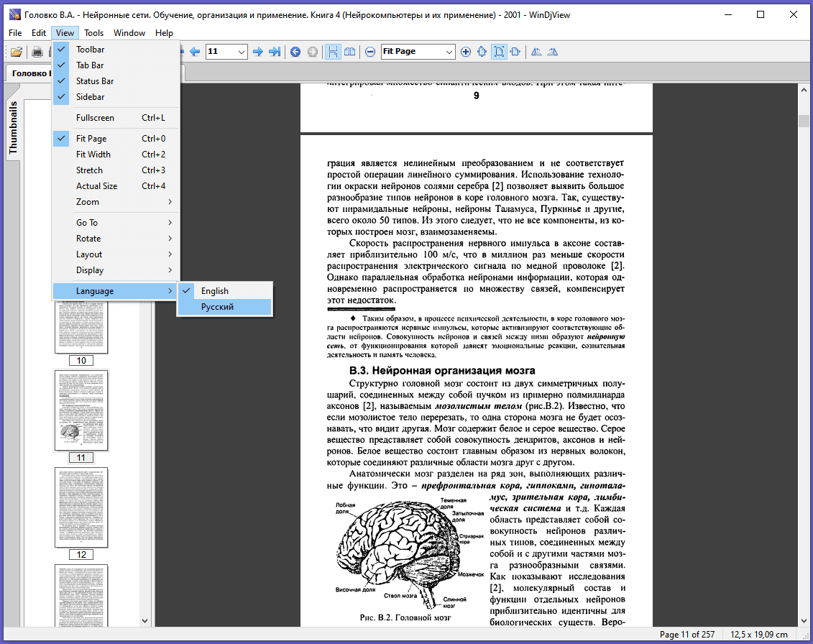Open the Fit Page zoom dropdown

(x=449, y=52)
